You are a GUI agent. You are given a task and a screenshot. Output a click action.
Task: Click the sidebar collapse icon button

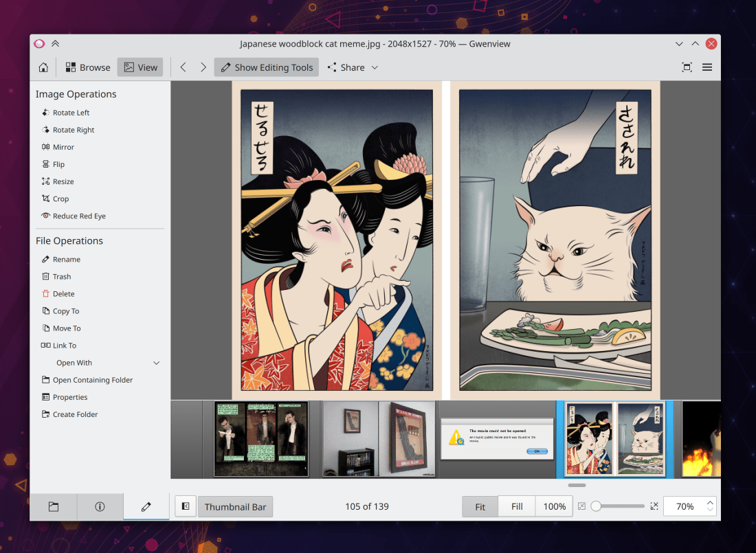pyautogui.click(x=186, y=507)
